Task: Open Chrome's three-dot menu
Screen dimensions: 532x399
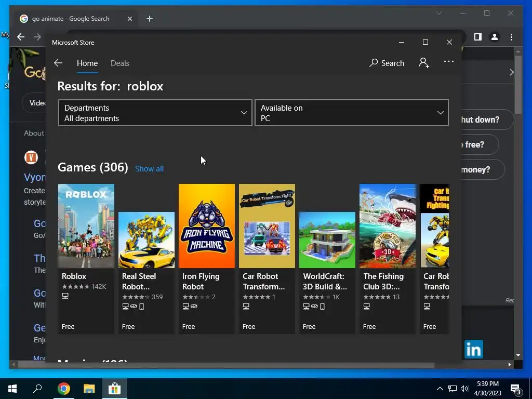Action: tap(512, 37)
